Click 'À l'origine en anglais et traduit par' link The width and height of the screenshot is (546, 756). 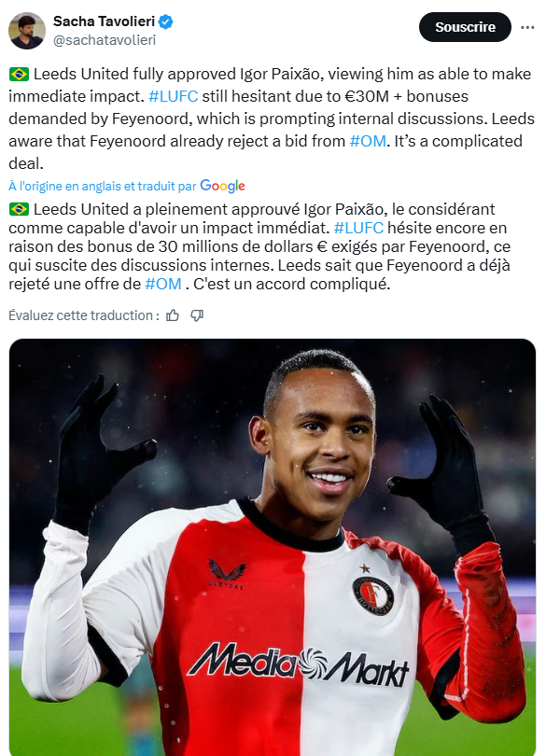point(103,186)
